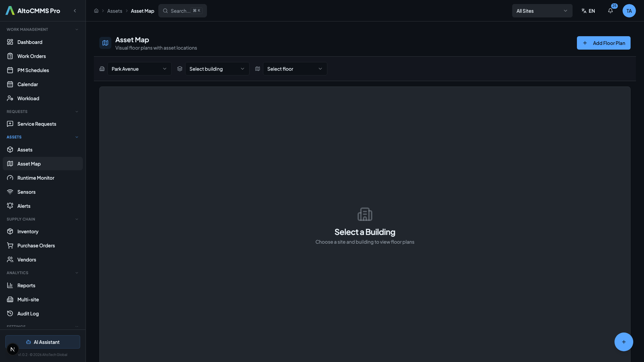Go to Assets via the breadcrumb

(115, 11)
